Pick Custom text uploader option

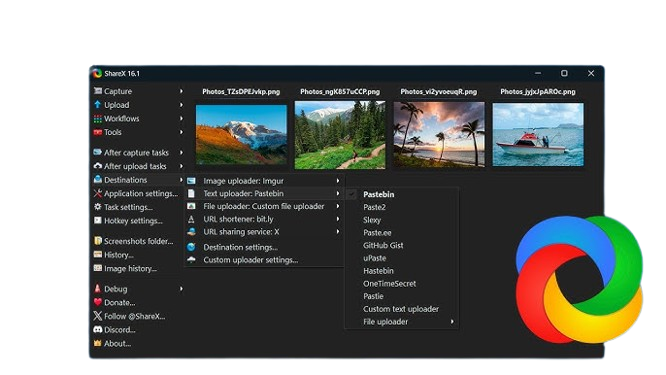pyautogui.click(x=401, y=309)
